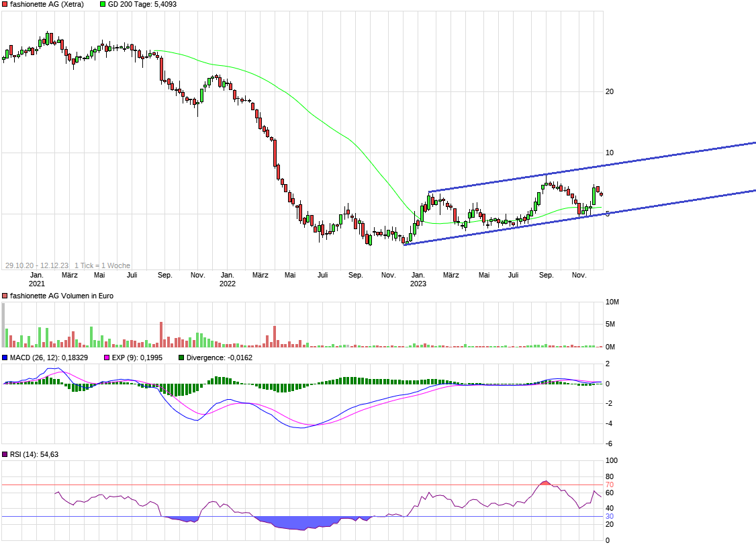
Task: Click the red 70 RSI level label
Action: tap(610, 485)
